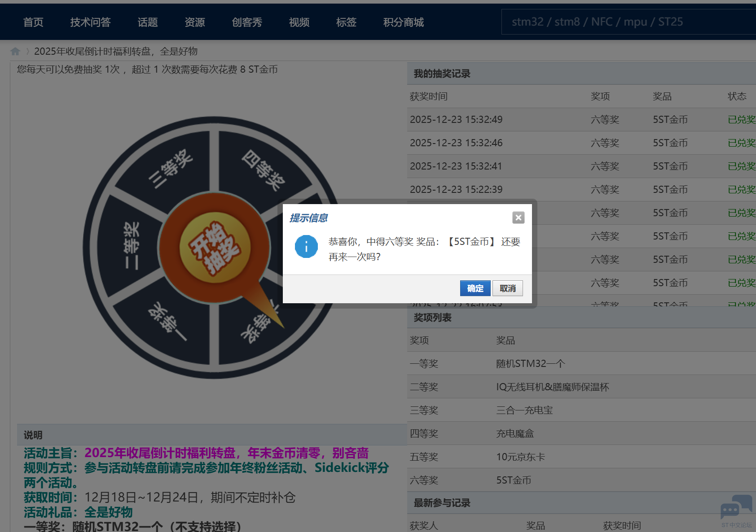Viewport: 756px width, 532px height.
Task: Open the 资源 menu item
Action: tap(195, 22)
